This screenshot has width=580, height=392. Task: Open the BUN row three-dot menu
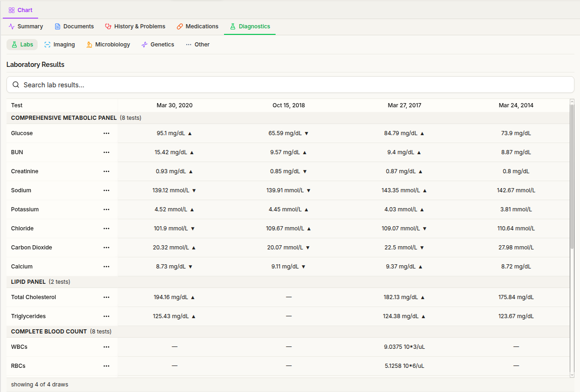[106, 152]
